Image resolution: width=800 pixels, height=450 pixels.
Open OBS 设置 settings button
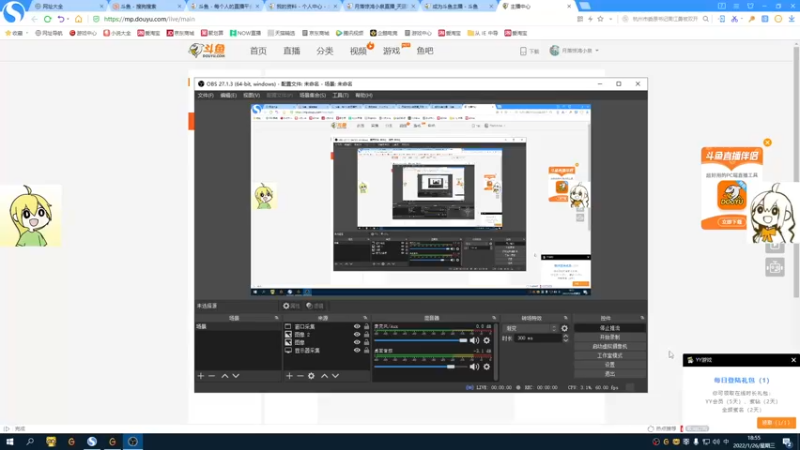pos(610,365)
